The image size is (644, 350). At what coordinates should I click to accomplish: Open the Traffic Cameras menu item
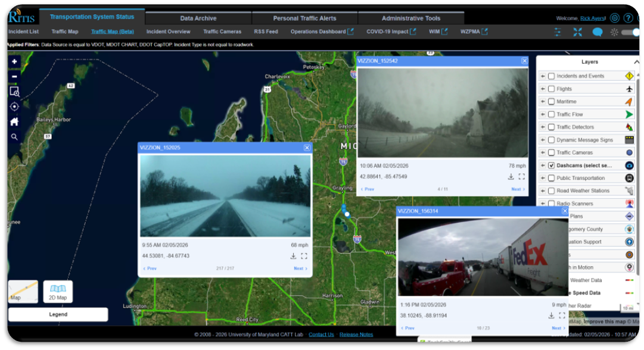tap(222, 32)
